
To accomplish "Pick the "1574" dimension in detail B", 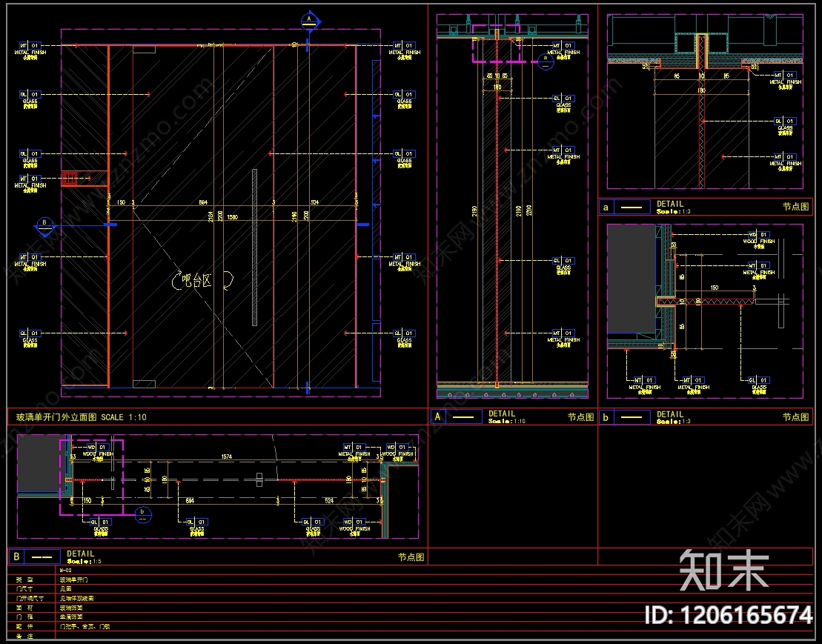I will click(227, 457).
